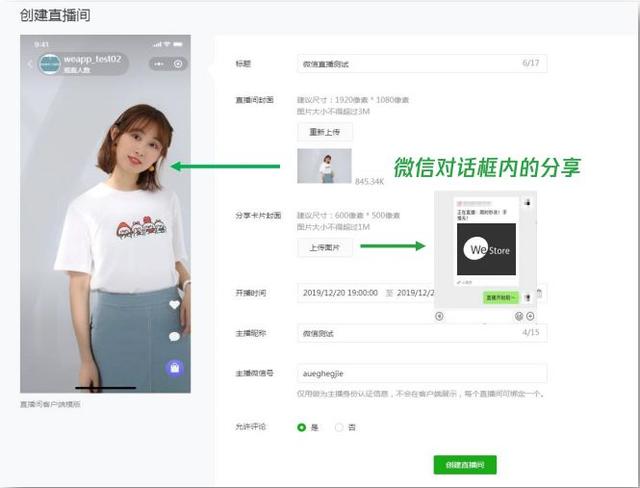Tap the circular close icon in preview
The width and height of the screenshot is (640, 488).
pyautogui.click(x=178, y=64)
